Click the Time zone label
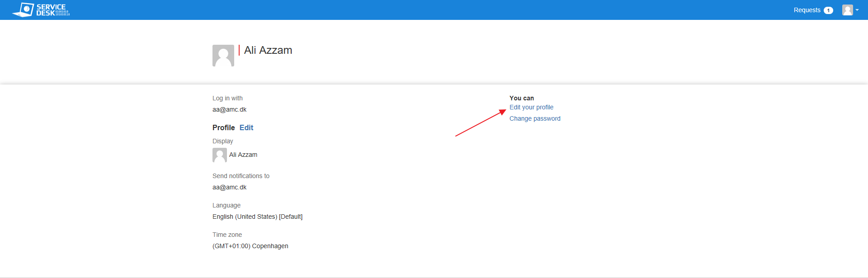868x278 pixels. pyautogui.click(x=227, y=235)
